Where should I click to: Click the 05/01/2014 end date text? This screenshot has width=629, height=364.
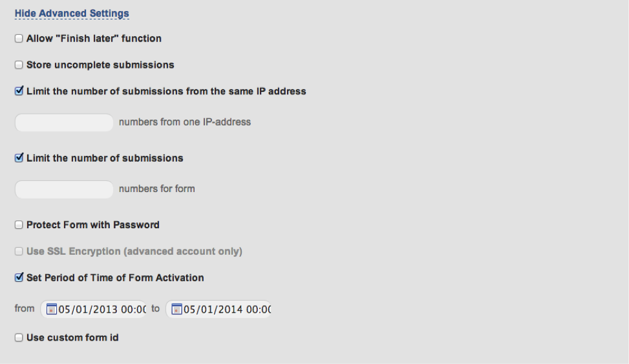coord(227,310)
